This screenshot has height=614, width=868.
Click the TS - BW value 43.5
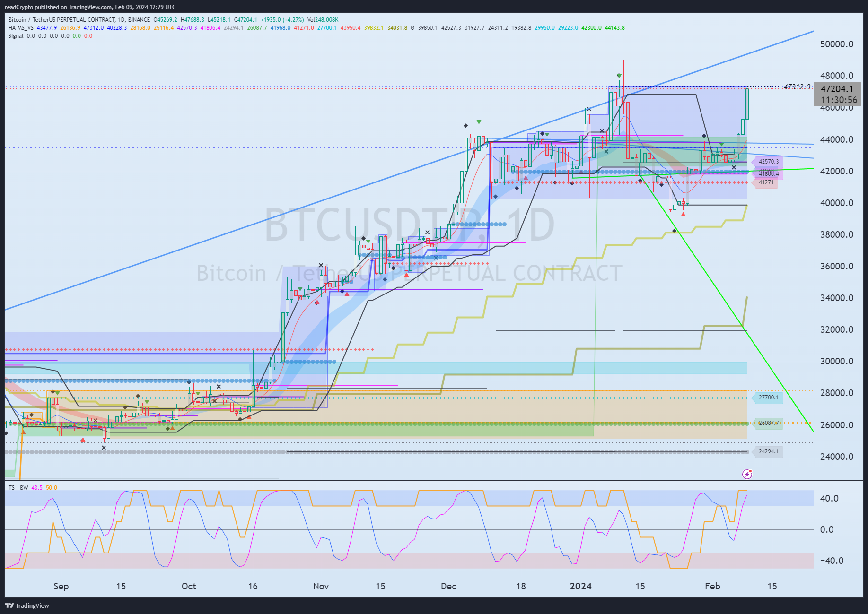37,487
